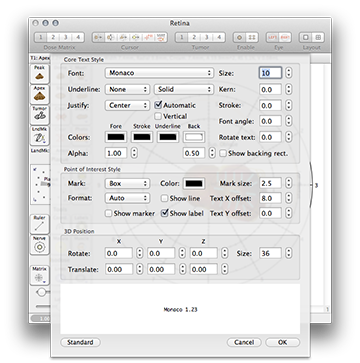Confirm the dialog with OK
Image resolution: width=360 pixels, height=363 pixels.
282,342
